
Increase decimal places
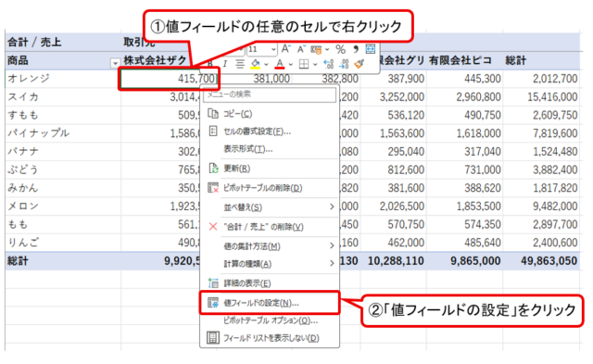click(x=328, y=64)
